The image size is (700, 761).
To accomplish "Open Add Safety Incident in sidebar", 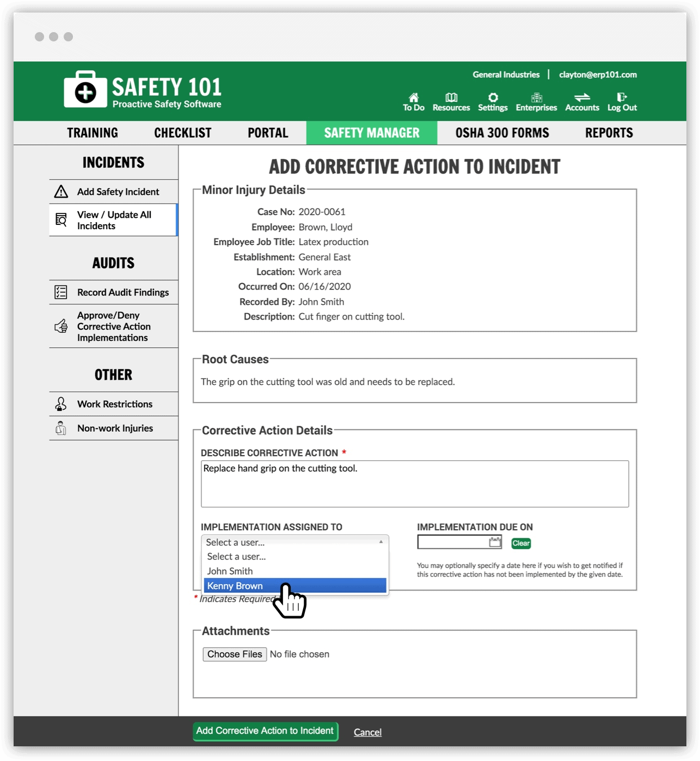I will pyautogui.click(x=114, y=192).
